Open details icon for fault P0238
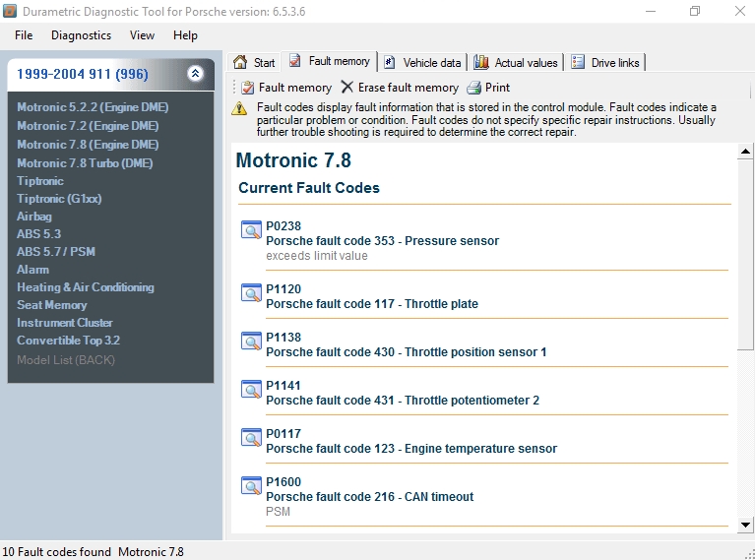This screenshot has width=755, height=560. click(x=251, y=229)
